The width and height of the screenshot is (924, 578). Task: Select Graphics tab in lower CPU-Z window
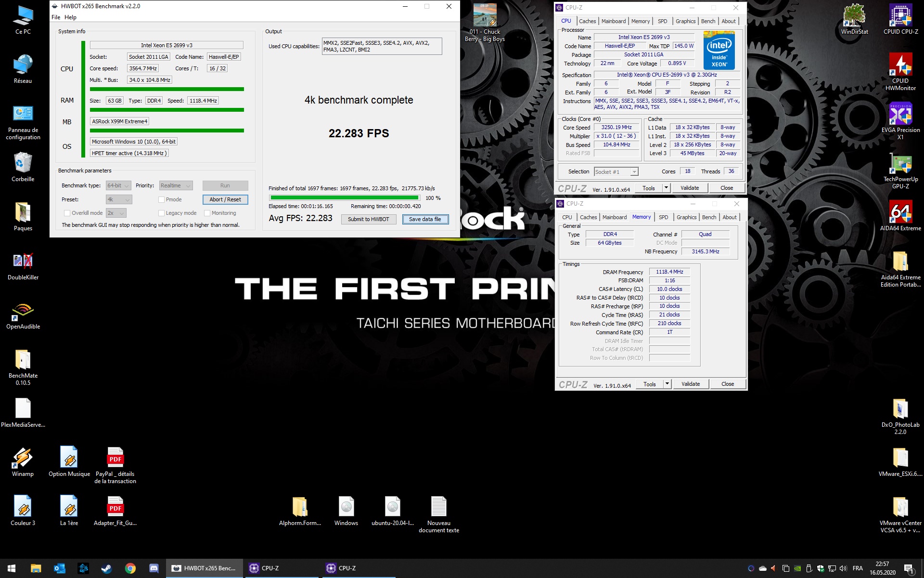point(686,217)
